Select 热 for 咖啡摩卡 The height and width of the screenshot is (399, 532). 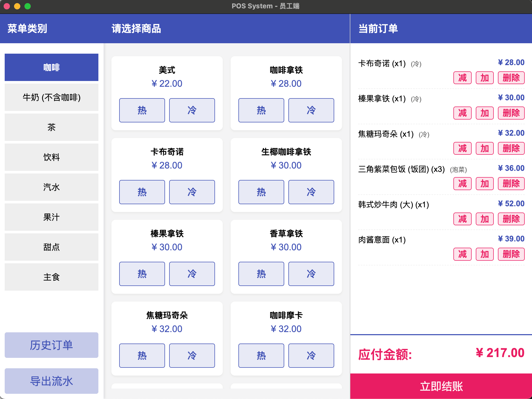(x=261, y=356)
